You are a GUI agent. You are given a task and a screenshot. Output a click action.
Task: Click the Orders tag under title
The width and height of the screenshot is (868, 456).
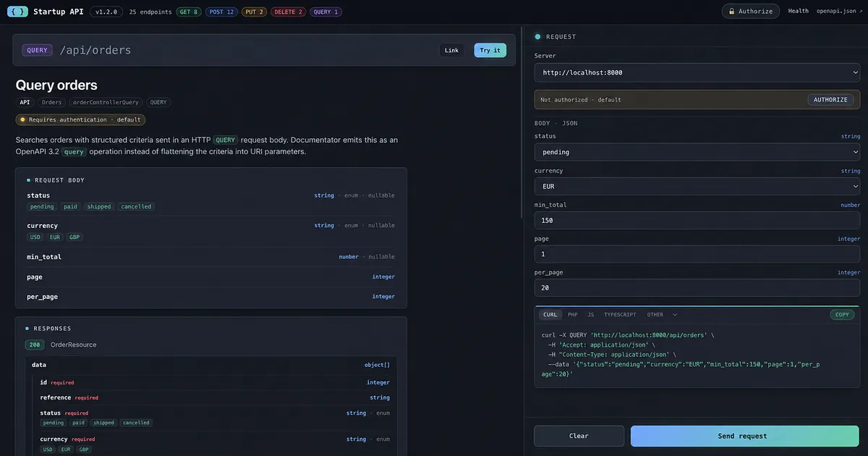coord(52,103)
